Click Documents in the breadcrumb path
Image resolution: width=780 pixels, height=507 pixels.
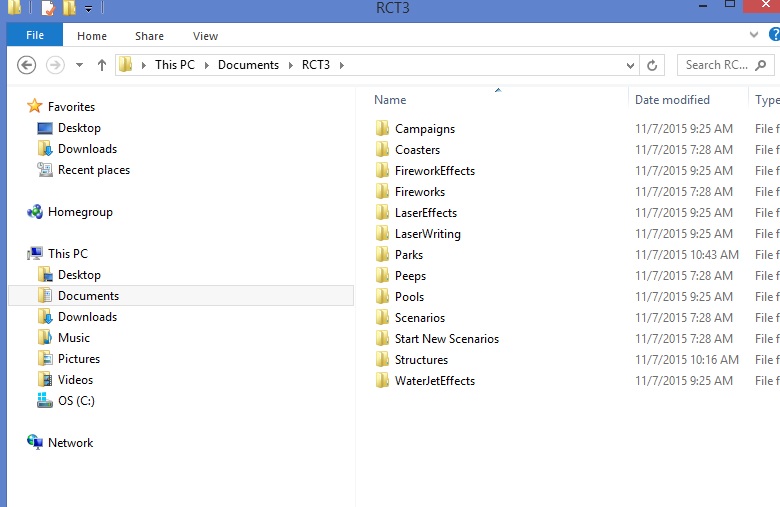point(248,65)
